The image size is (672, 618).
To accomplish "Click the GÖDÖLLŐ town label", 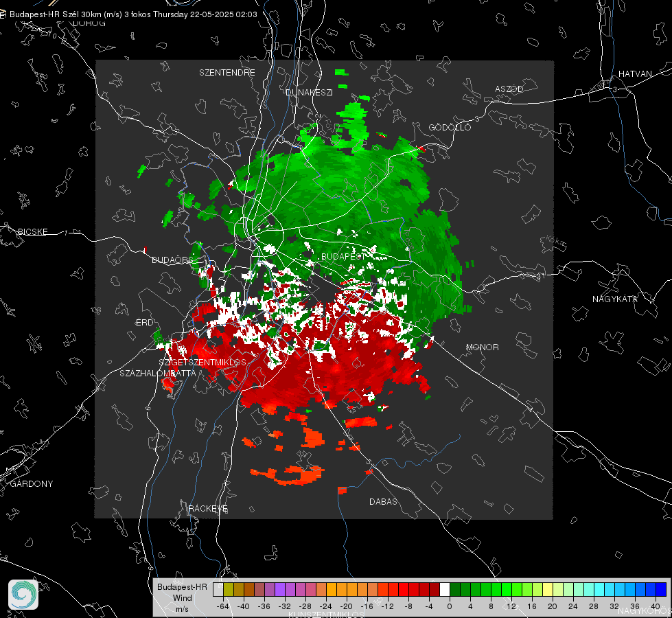I will [x=450, y=127].
